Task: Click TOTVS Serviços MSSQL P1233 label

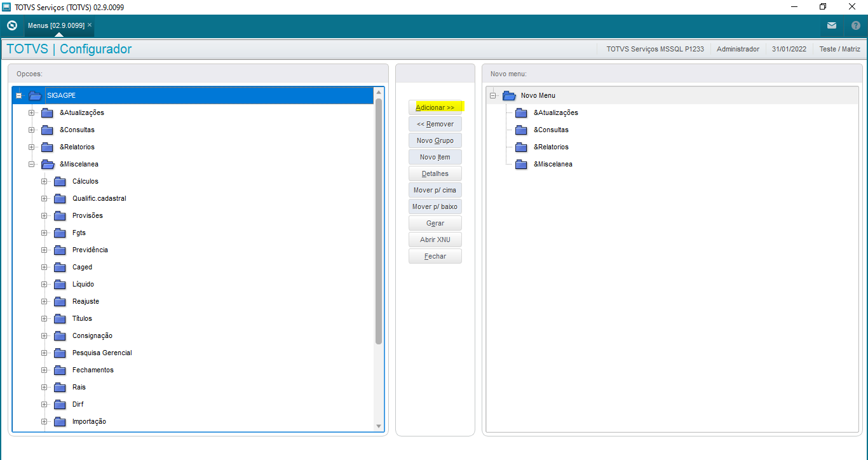Action: coord(655,49)
